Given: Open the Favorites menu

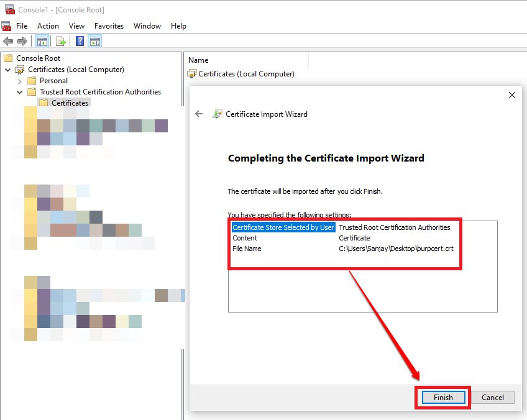Looking at the screenshot, I should [109, 26].
